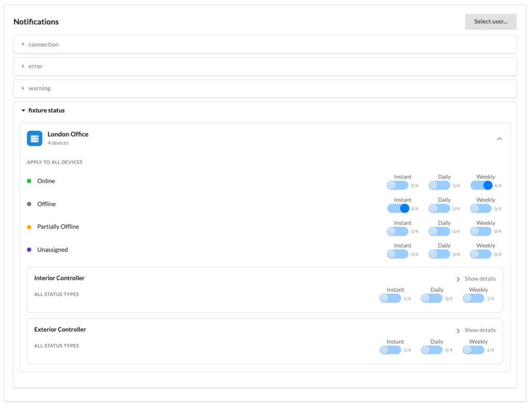
Task: Click the Online status label
Action: click(x=46, y=181)
